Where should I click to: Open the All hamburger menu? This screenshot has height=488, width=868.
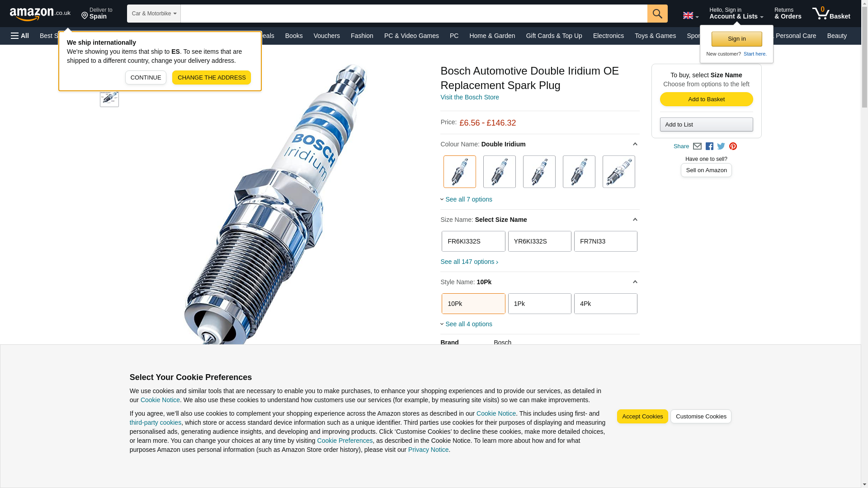[20, 36]
